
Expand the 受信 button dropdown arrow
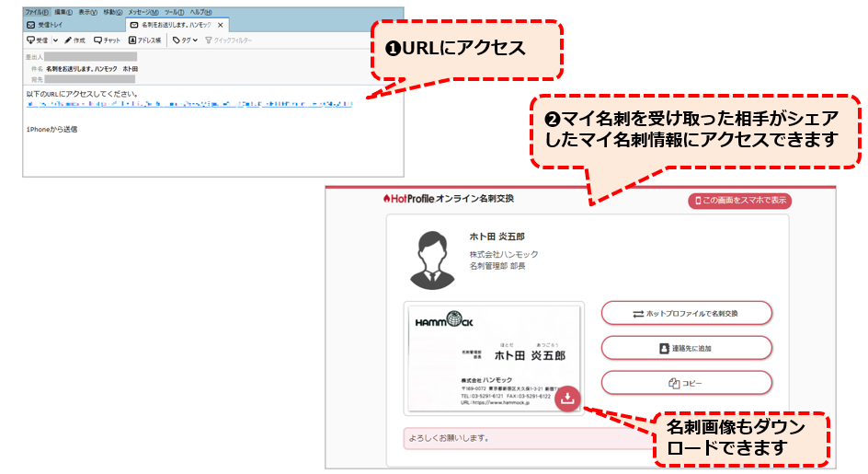[55, 40]
